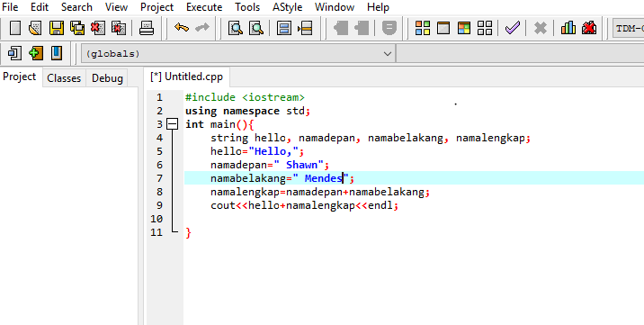Click the Replace magnifier icon with green lens
Image resolution: width=644 pixels, height=325 pixels.
256,28
